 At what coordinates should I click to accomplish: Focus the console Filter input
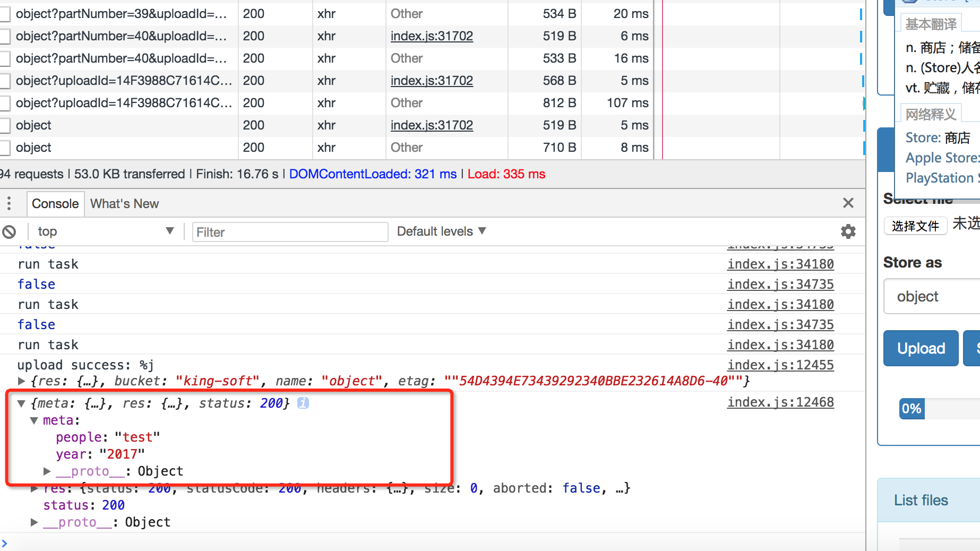[290, 232]
